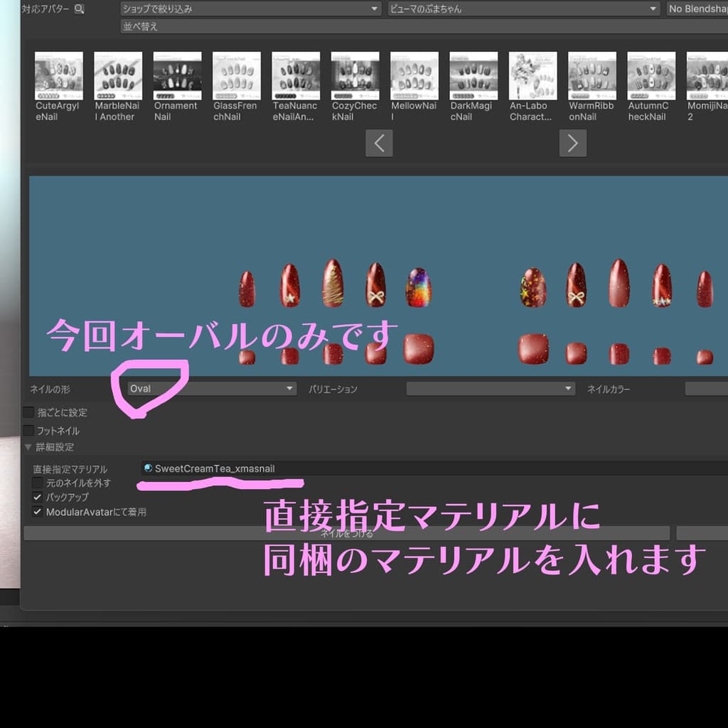Toggle the フットネイル checkbox

(x=28, y=431)
